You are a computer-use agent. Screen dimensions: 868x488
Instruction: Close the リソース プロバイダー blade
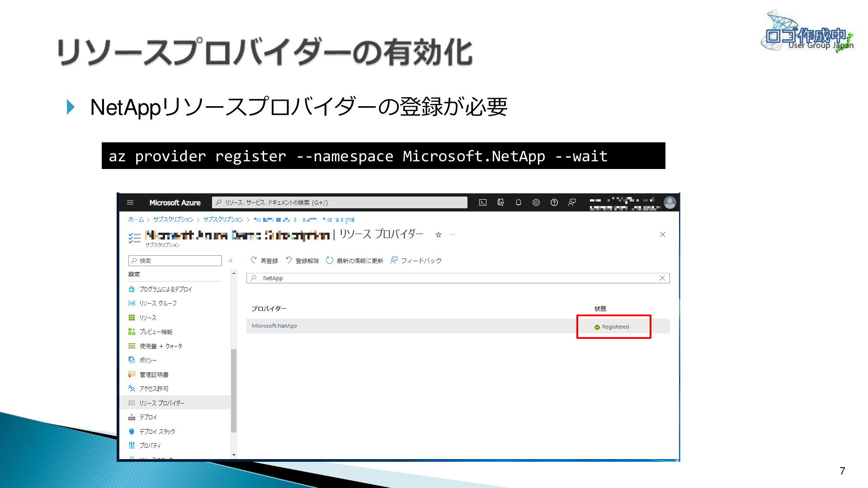pos(663,235)
